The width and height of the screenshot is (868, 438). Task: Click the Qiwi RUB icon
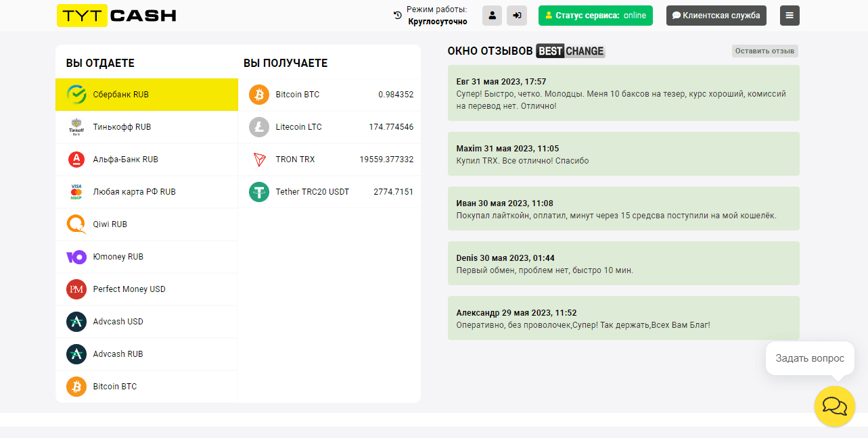point(76,224)
